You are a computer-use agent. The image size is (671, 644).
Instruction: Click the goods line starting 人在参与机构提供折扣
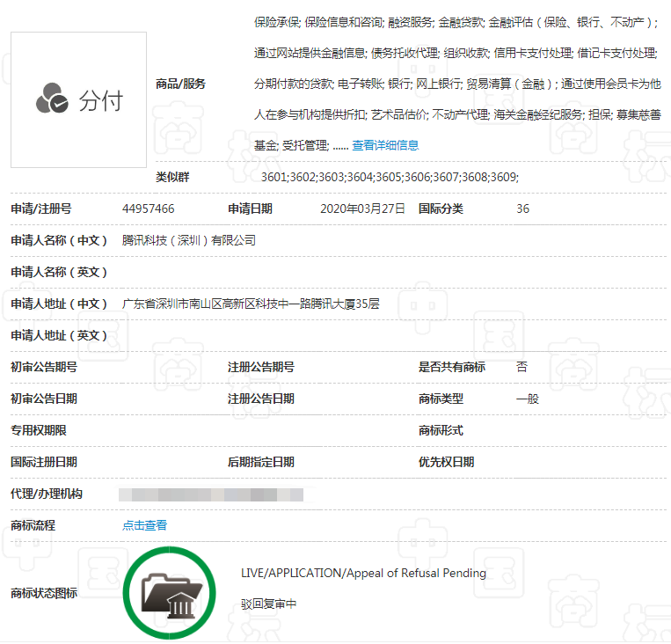(x=457, y=114)
